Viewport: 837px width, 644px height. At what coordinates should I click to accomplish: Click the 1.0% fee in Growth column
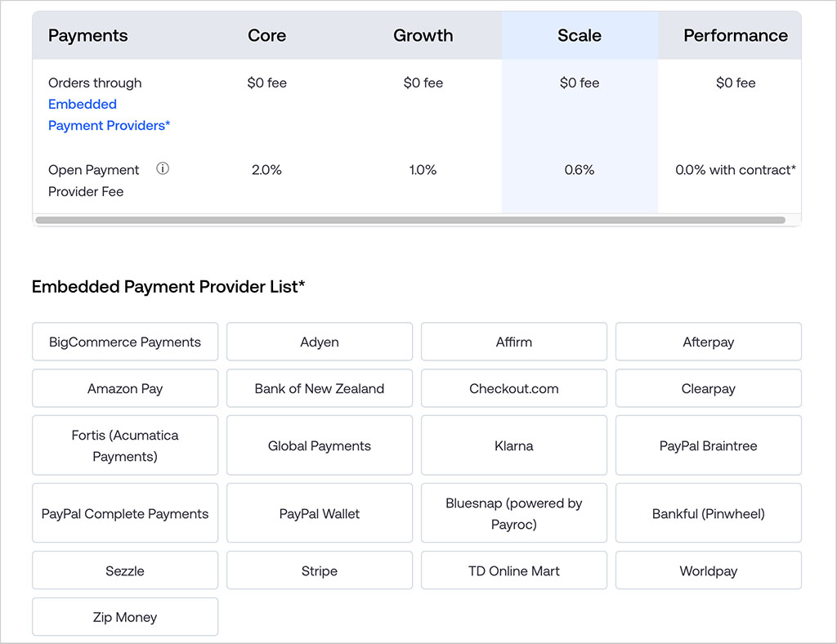(423, 170)
